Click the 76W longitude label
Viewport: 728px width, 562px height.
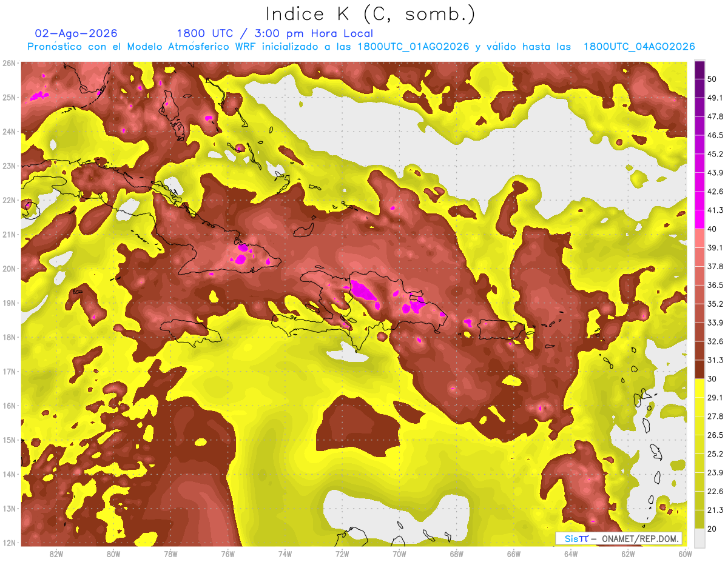click(x=227, y=554)
